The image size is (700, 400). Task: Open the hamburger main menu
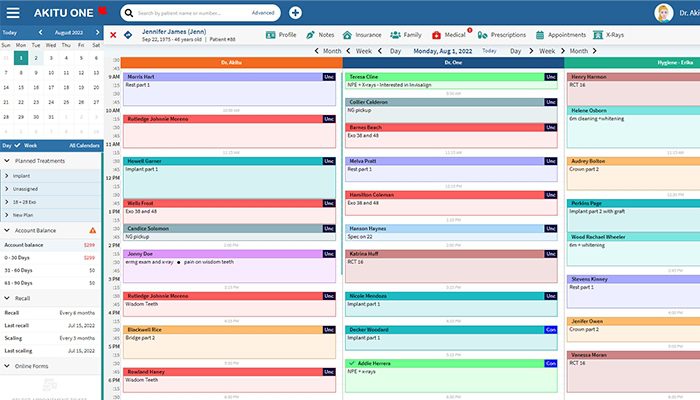[x=13, y=13]
